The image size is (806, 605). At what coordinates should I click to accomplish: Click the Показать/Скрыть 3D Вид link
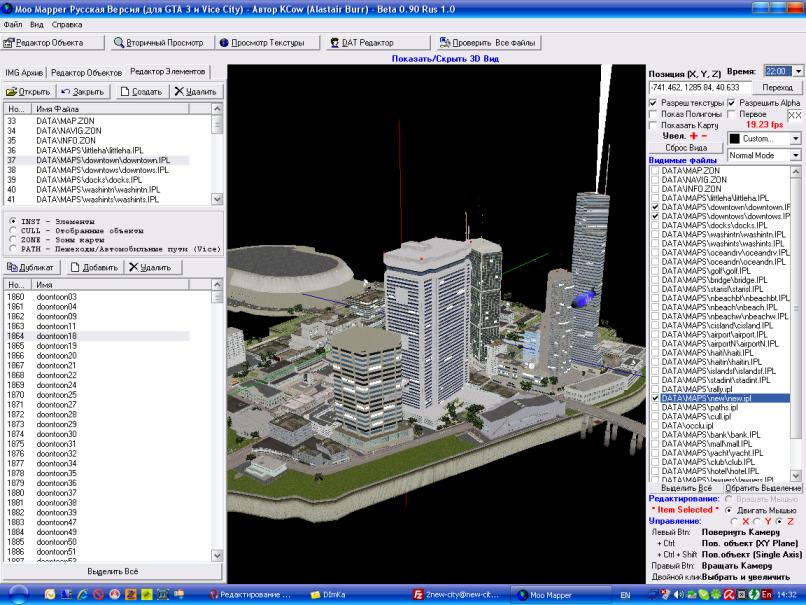[445, 59]
